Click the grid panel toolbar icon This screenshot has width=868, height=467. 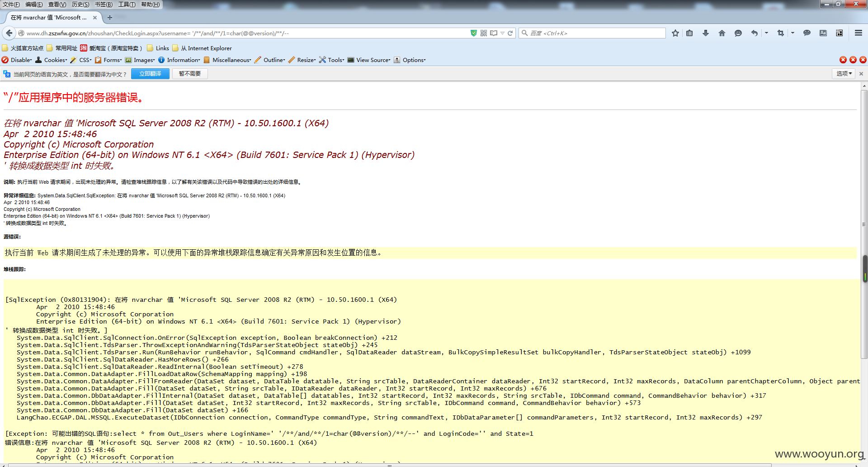point(840,33)
